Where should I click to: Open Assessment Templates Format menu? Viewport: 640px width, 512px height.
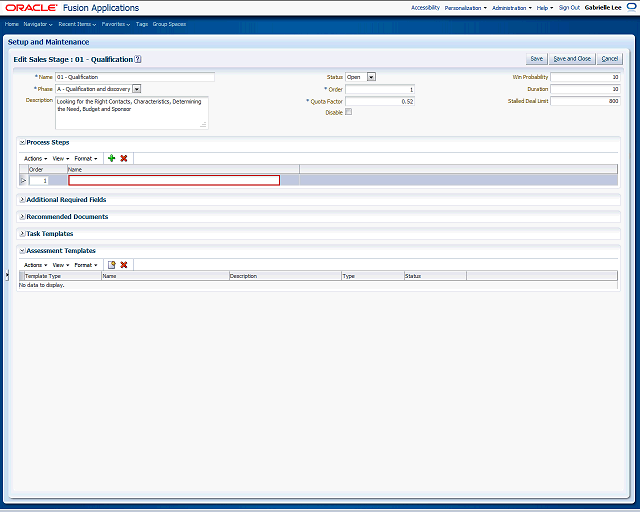[86, 265]
